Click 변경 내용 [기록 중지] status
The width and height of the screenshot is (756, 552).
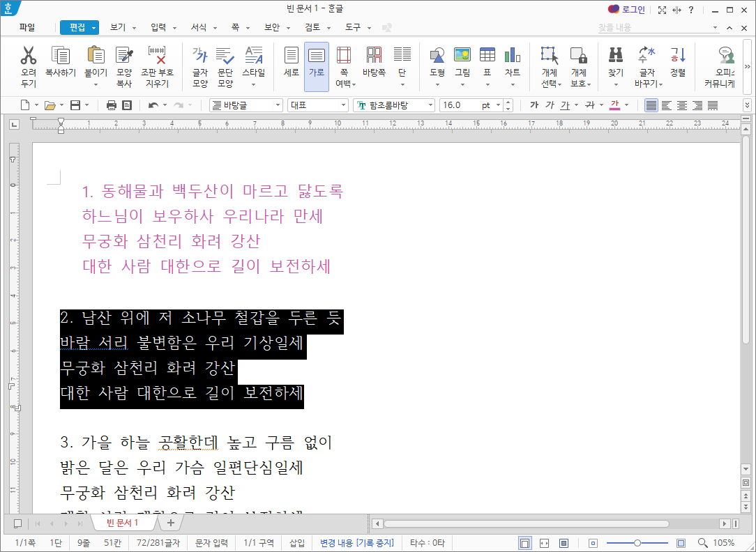(x=357, y=543)
